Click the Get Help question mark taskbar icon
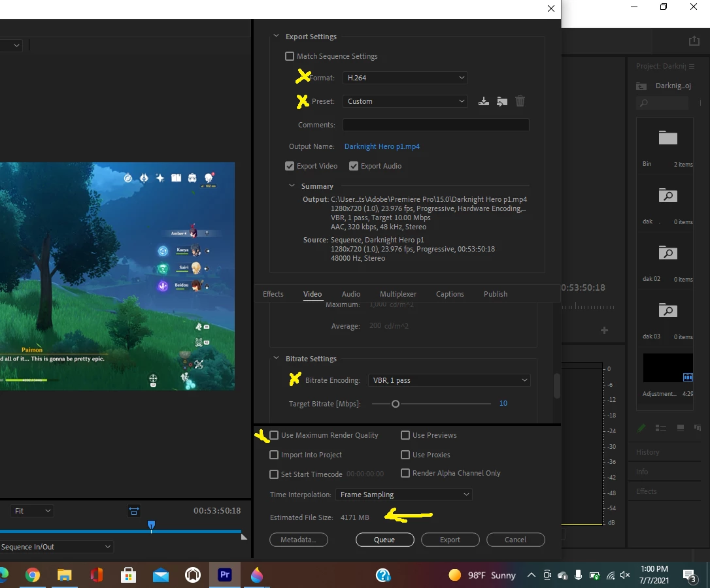The height and width of the screenshot is (588, 710). [383, 576]
